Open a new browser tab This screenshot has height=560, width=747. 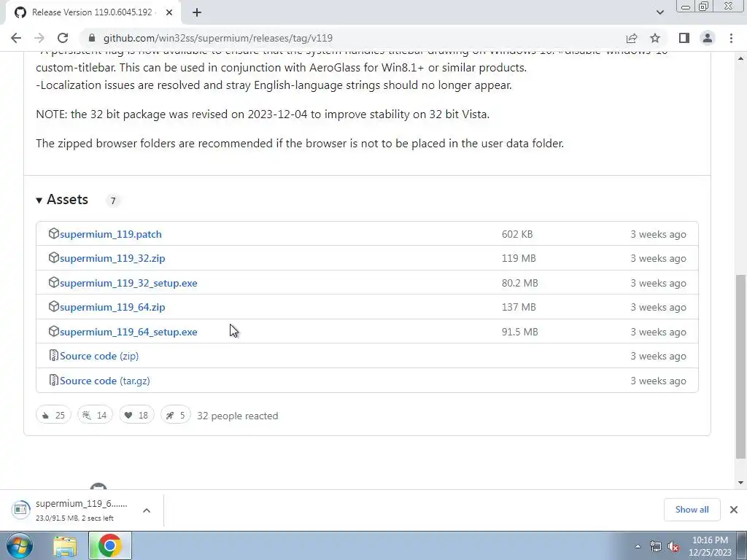[x=197, y=12]
